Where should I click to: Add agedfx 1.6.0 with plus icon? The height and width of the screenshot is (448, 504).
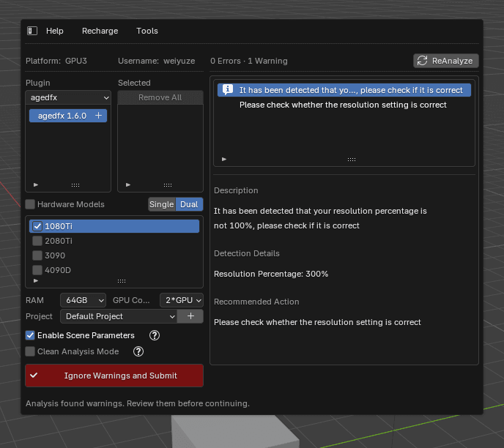99,116
